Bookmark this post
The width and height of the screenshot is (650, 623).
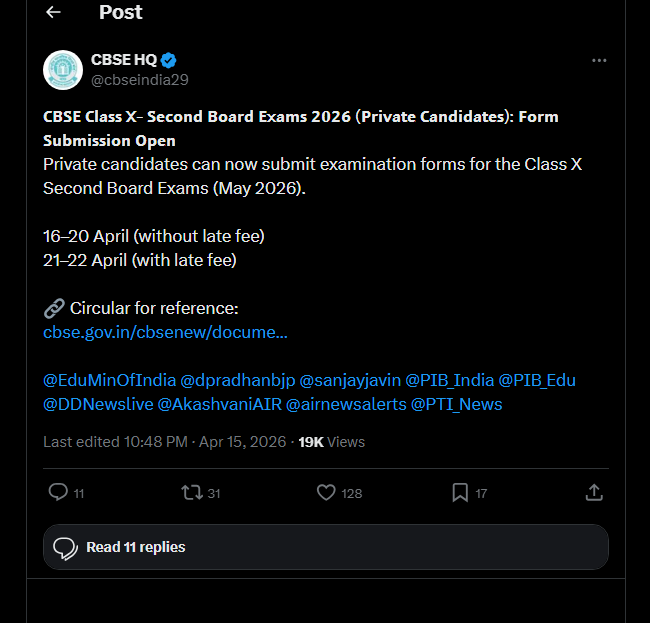click(460, 492)
